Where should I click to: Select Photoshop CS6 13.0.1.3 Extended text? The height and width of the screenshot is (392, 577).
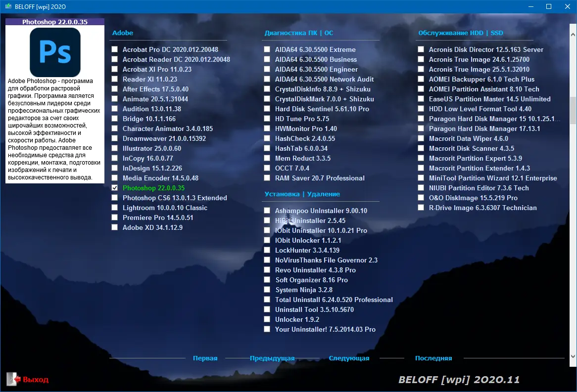(175, 198)
